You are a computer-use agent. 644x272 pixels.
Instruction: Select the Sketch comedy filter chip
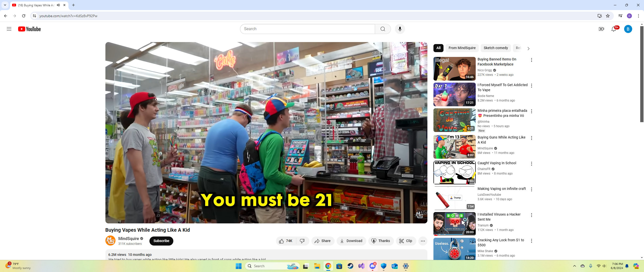point(495,48)
